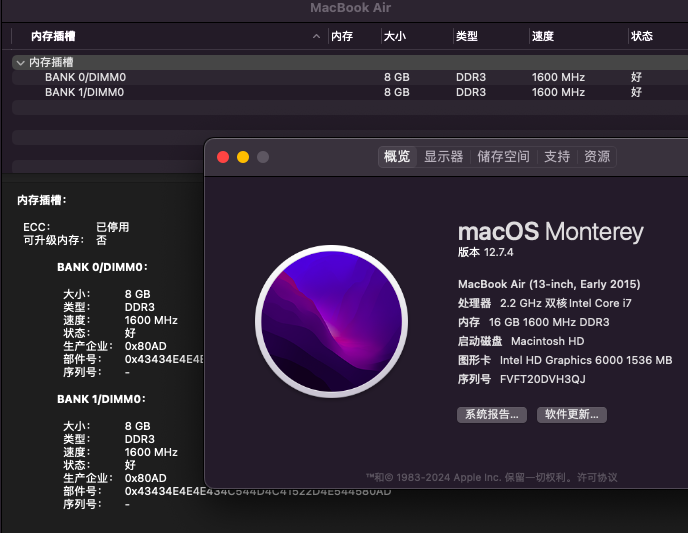The width and height of the screenshot is (688, 533).
Task: Click the macOS Monterey logo image
Action: [x=332, y=322]
